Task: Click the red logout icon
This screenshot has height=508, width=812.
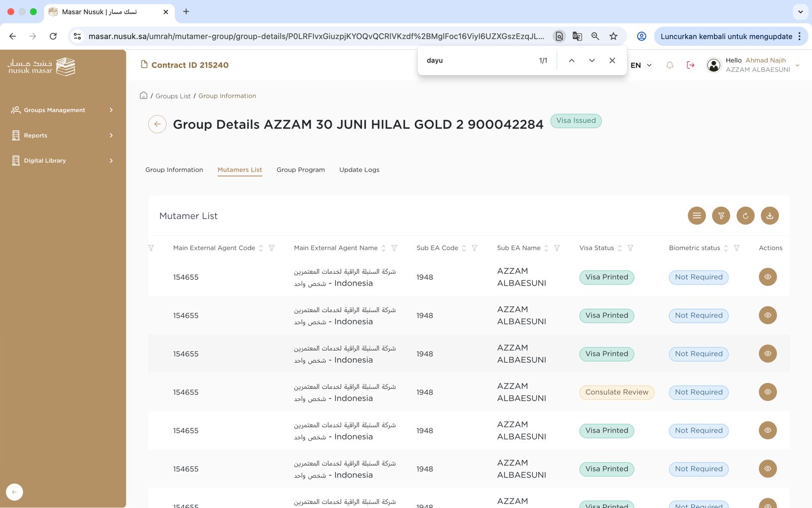Action: coord(690,66)
